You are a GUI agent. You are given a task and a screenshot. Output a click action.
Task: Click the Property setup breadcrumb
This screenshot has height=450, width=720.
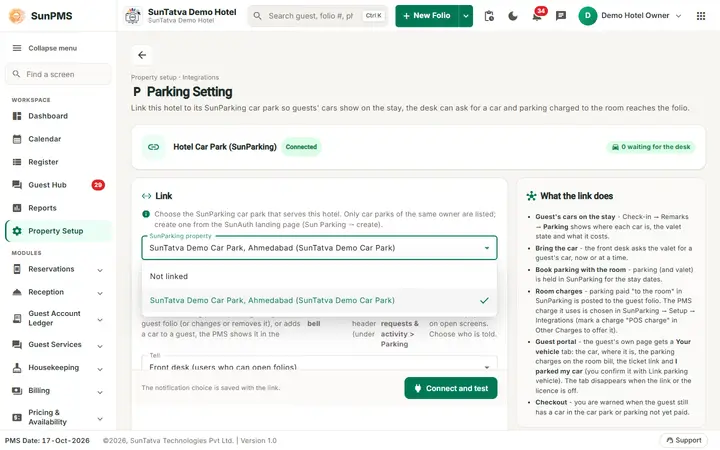pos(153,77)
